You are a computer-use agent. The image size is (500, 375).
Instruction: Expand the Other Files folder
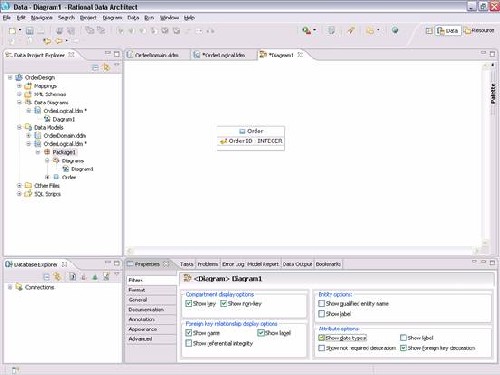pos(19,185)
